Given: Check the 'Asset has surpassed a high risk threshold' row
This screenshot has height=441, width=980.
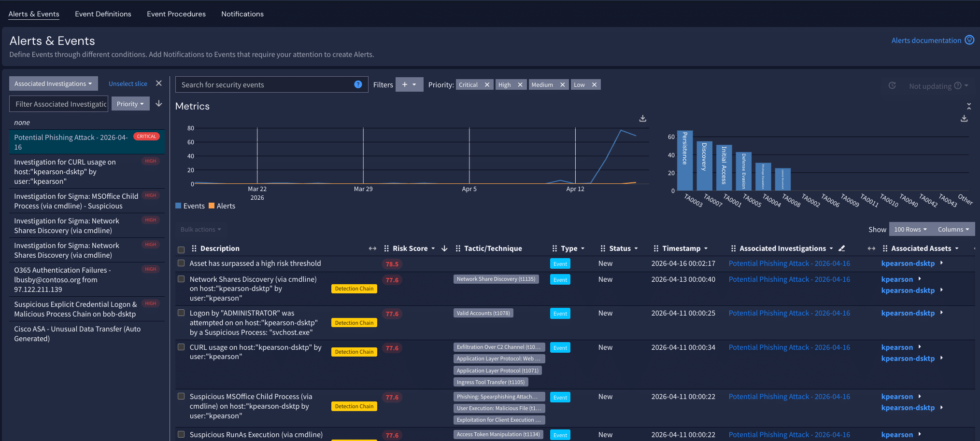Looking at the screenshot, I should pyautogui.click(x=181, y=263).
